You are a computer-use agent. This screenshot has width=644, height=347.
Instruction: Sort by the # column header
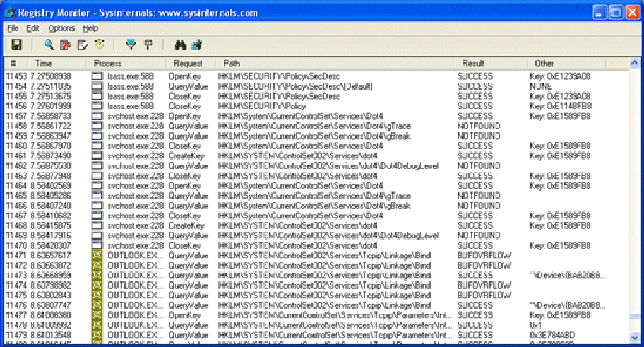16,64
